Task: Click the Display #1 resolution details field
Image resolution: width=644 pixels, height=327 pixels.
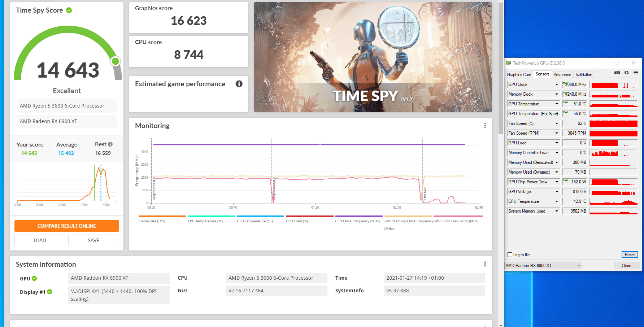Action: click(x=119, y=295)
